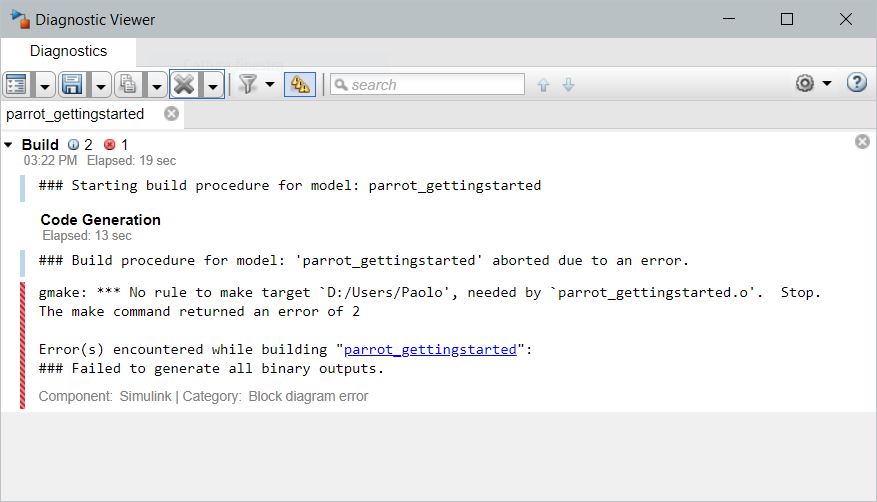Click 'The make command returned an error' line
Image resolution: width=877 pixels, height=502 pixels.
pyautogui.click(x=199, y=311)
